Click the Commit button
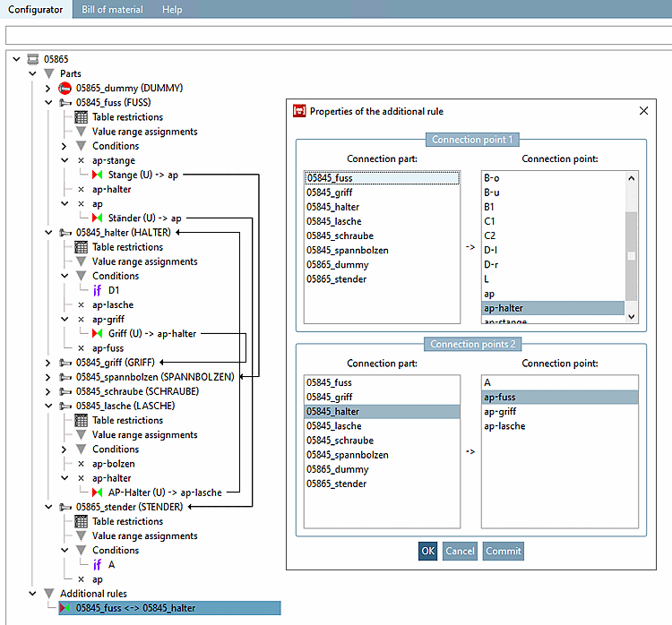 pyautogui.click(x=503, y=551)
